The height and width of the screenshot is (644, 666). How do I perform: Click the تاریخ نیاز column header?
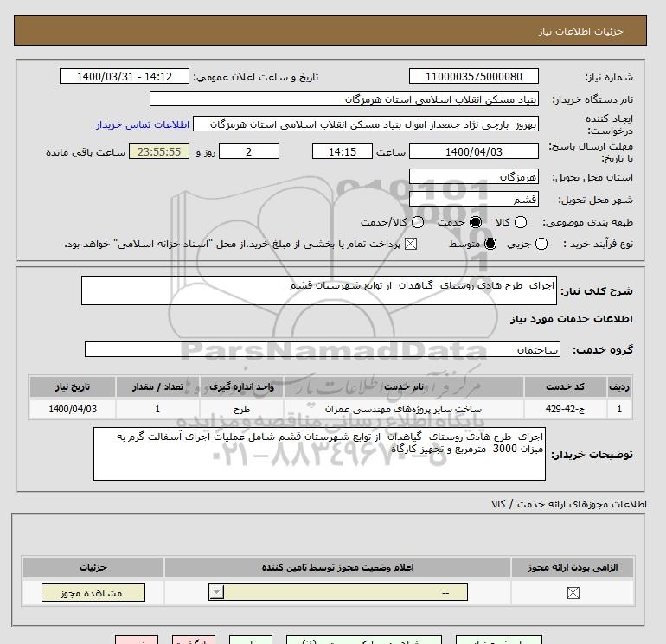[x=73, y=386]
